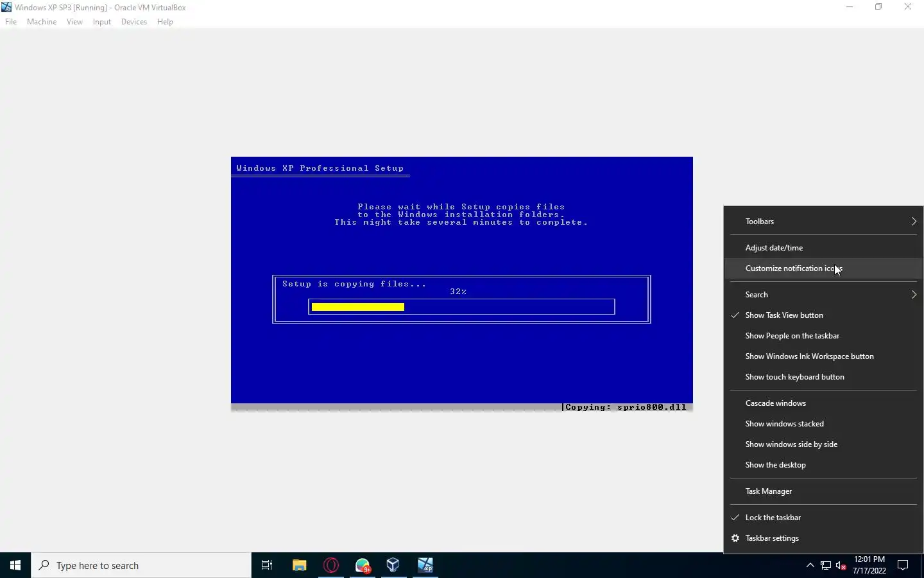Toggle Lock the taskbar
Image resolution: width=924 pixels, height=578 pixels.
[x=823, y=518]
